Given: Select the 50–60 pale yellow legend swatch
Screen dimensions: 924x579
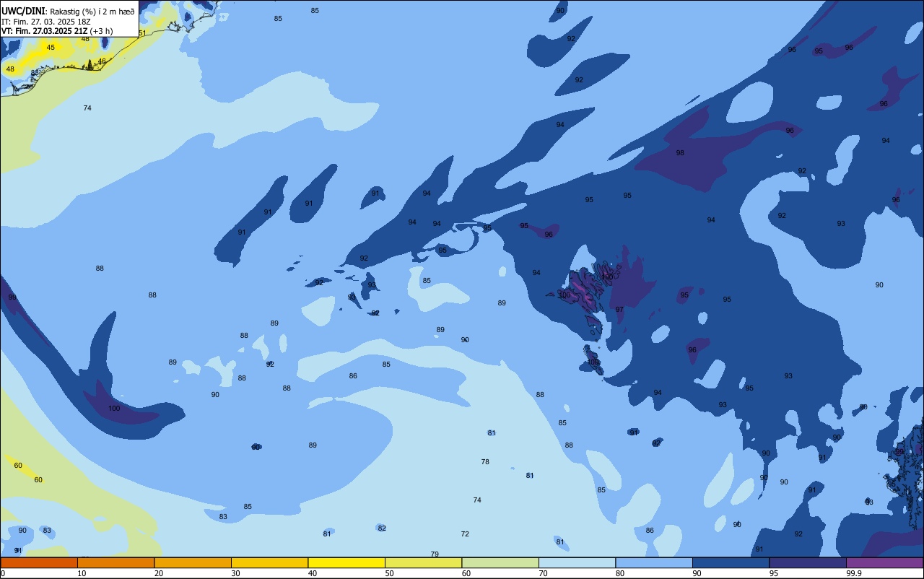Looking at the screenshot, I should click(423, 562).
